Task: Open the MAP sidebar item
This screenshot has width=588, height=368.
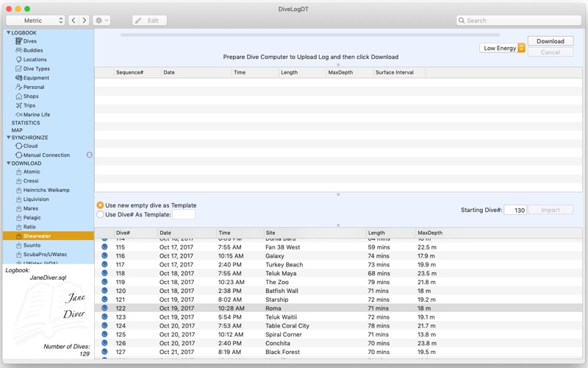Action: [x=17, y=130]
